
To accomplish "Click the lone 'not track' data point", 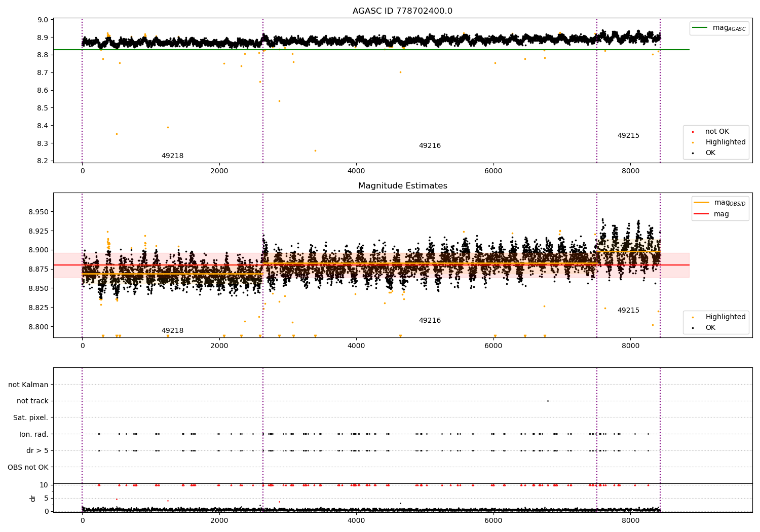I will point(548,401).
